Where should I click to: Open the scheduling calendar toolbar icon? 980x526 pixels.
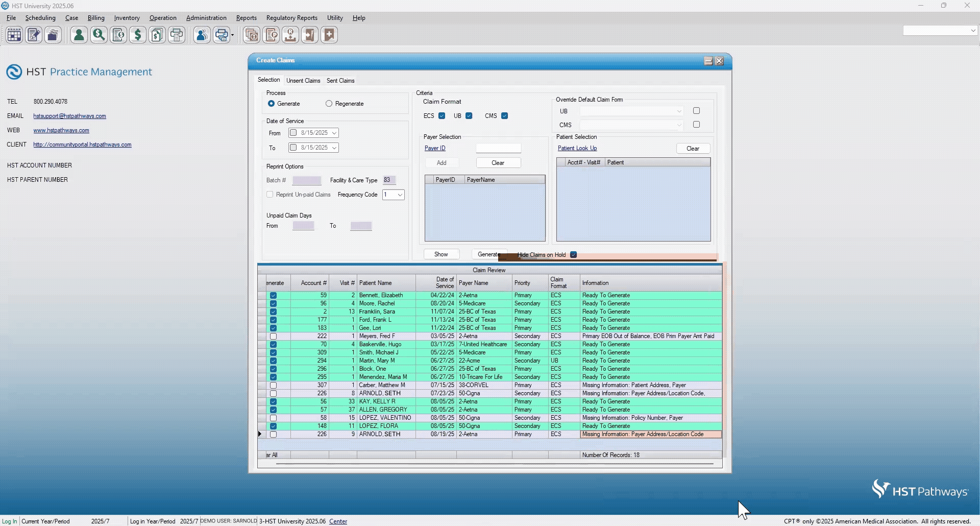point(14,35)
